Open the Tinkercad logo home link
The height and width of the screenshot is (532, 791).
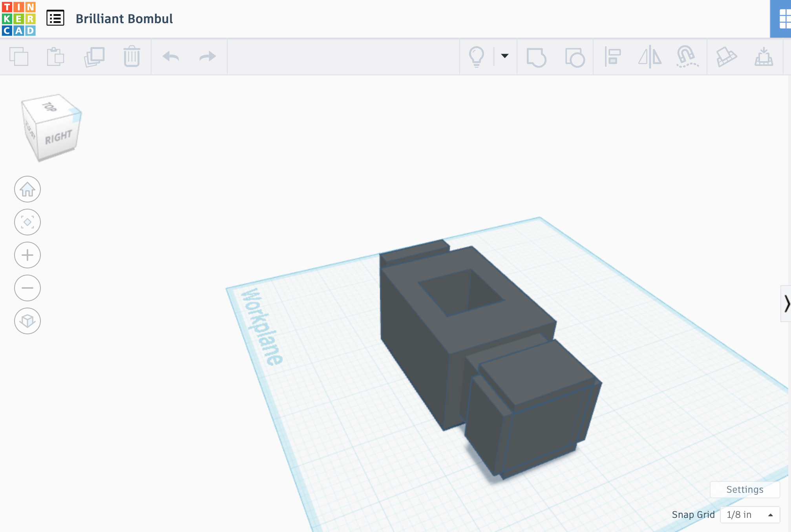(18, 18)
